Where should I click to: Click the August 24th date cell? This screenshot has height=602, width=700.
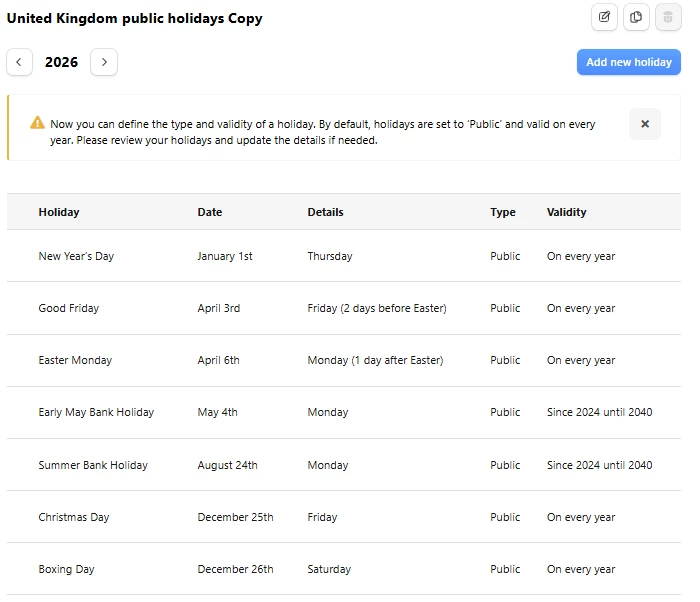(x=228, y=465)
